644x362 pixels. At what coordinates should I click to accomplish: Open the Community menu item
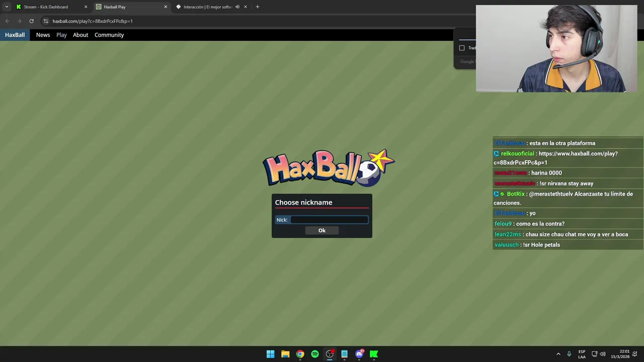pos(109,35)
